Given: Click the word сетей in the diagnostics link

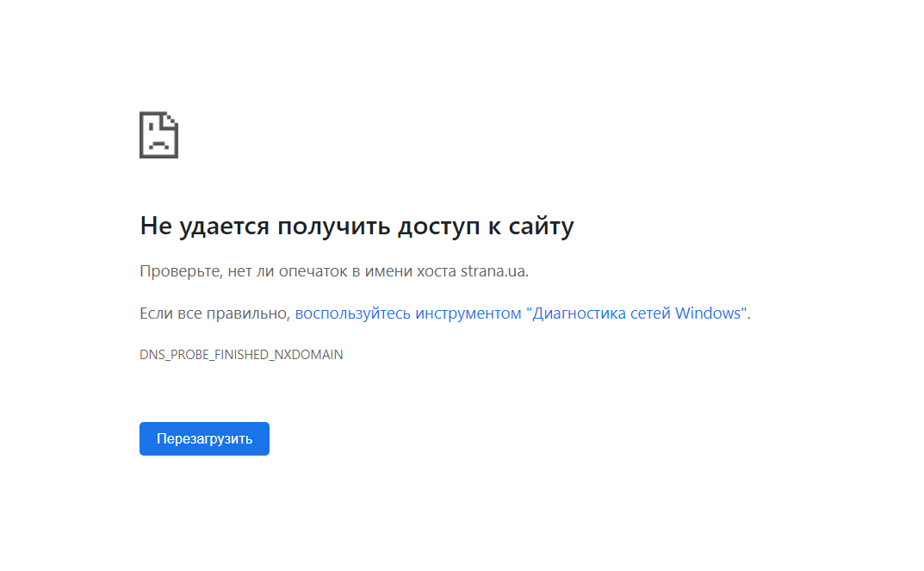Looking at the screenshot, I should click(x=649, y=313).
